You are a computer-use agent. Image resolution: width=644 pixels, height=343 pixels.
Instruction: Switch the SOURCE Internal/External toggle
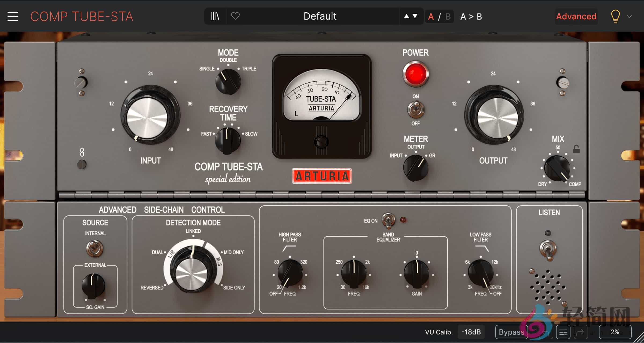[x=94, y=248]
